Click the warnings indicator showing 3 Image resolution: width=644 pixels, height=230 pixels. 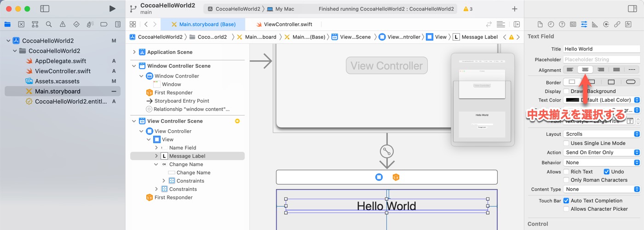click(468, 9)
